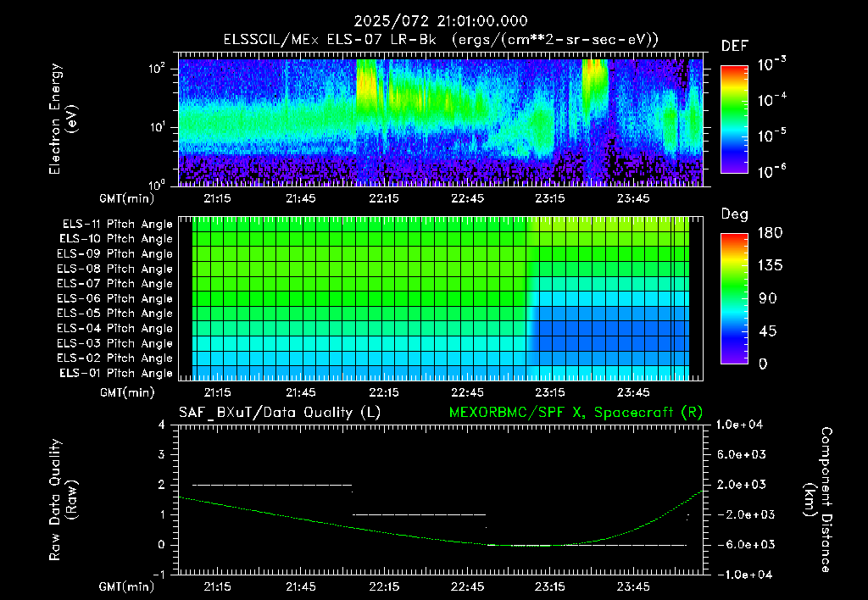The width and height of the screenshot is (868, 600).
Task: Click the timestamp title 2025/072 21:01:00.000
Action: [x=441, y=21]
